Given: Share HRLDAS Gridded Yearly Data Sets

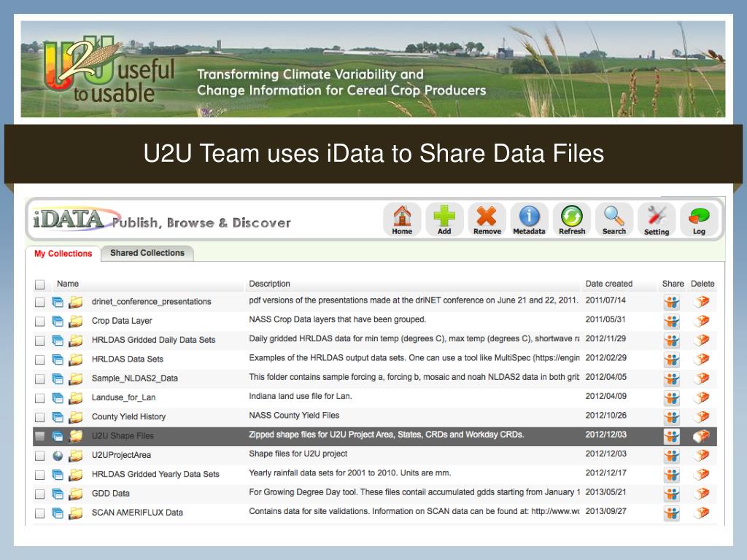Looking at the screenshot, I should coord(672,474).
